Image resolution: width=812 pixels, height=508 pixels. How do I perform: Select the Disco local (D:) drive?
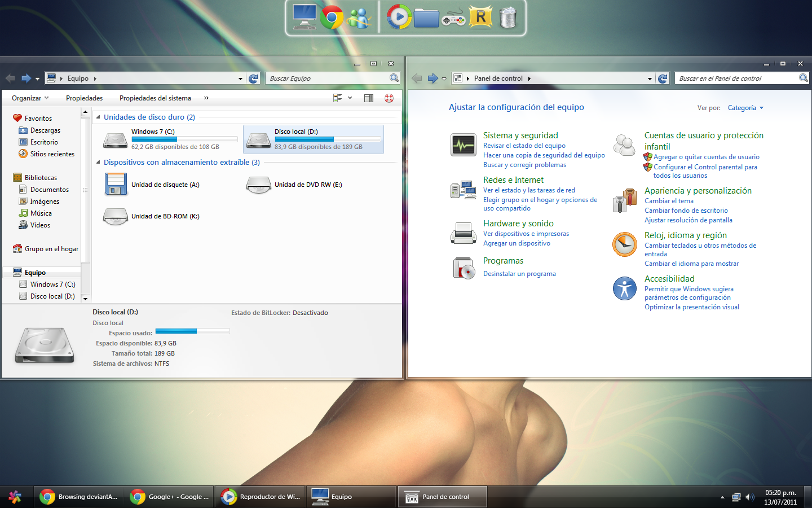click(314, 139)
